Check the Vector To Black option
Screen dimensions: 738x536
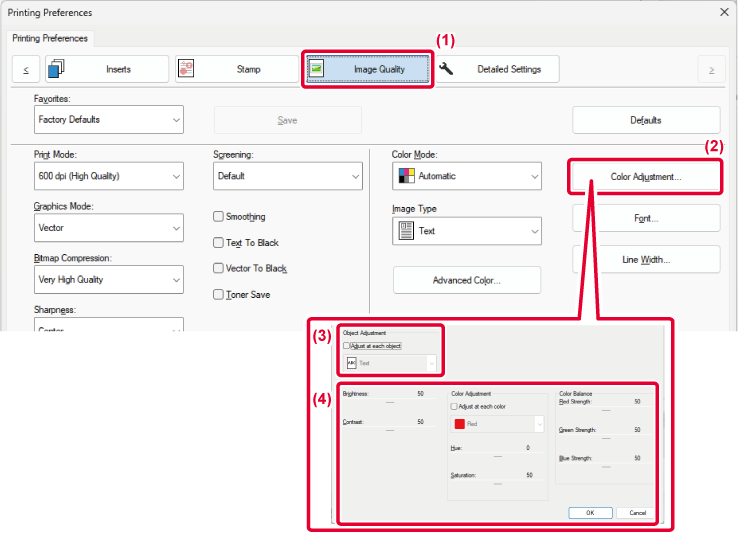click(219, 269)
